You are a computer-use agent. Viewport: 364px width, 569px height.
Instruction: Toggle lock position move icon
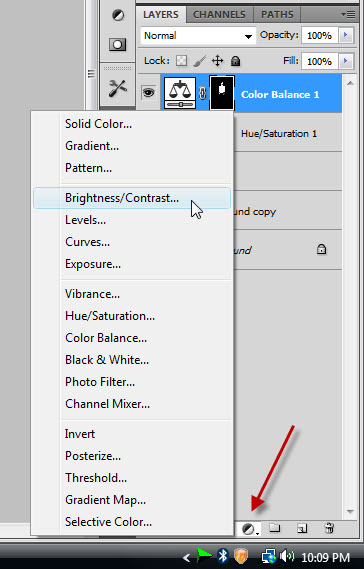click(217, 61)
